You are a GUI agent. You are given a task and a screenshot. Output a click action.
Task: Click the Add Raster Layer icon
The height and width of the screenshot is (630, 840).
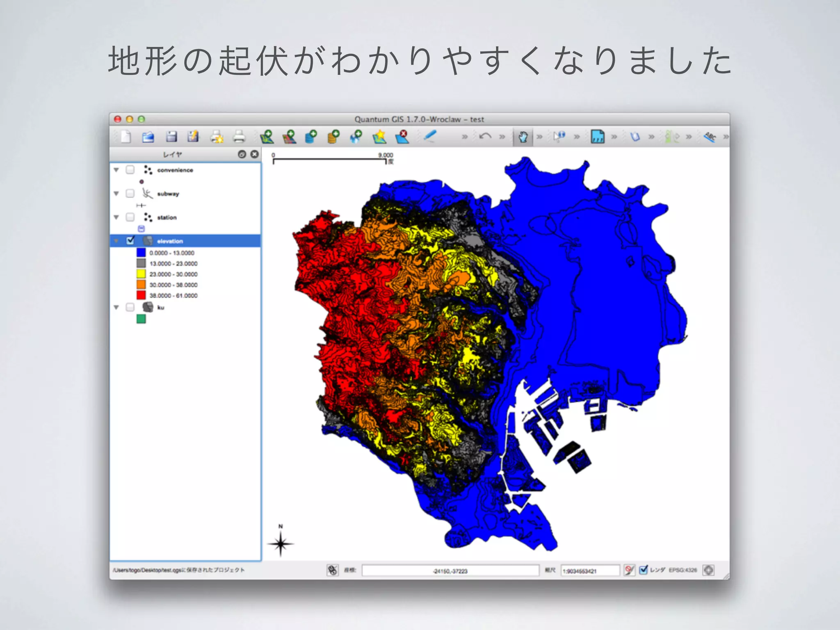click(290, 137)
